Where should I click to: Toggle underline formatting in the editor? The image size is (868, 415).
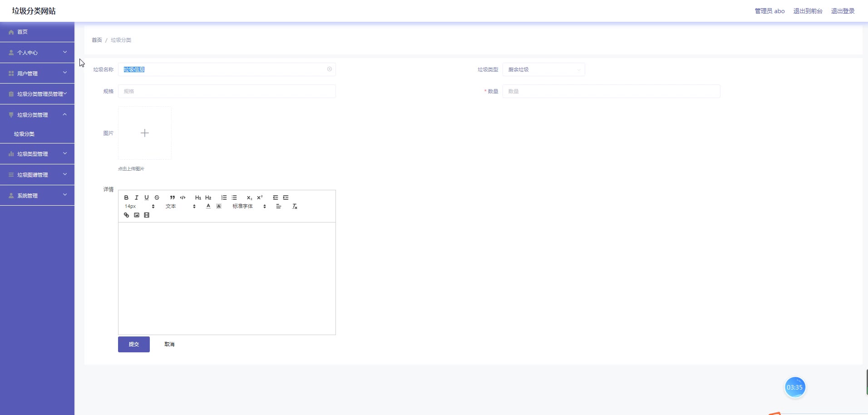click(x=147, y=198)
